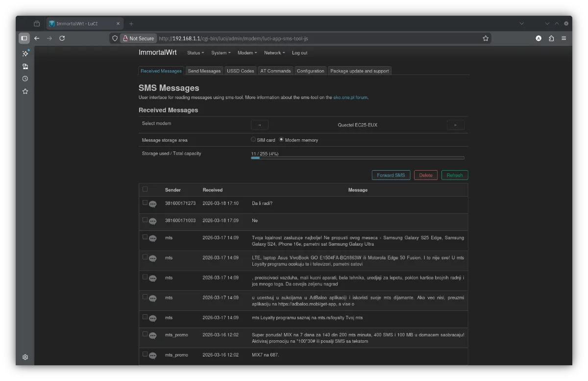Switch to the USSD Codes tab

(x=240, y=71)
